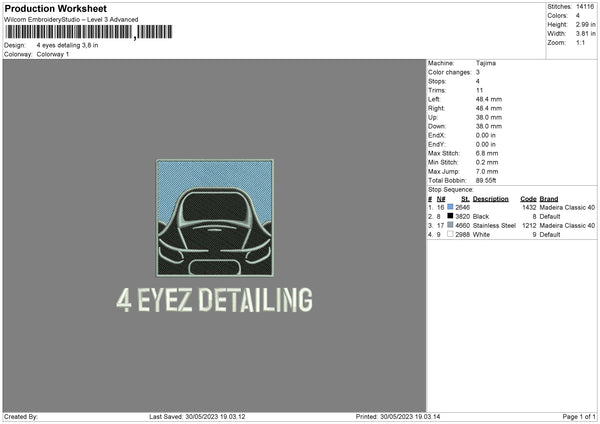The width and height of the screenshot is (600, 424).
Task: Click the black thread color swatch
Action: [450, 216]
